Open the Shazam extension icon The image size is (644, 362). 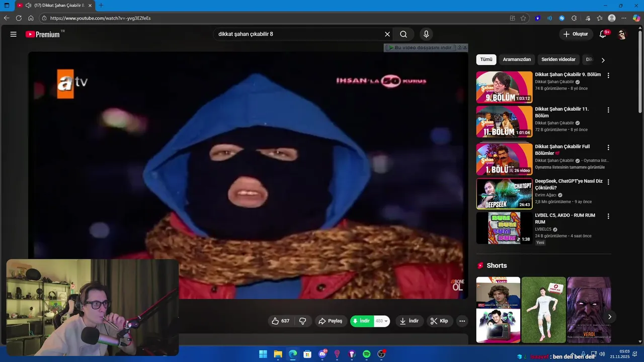tap(562, 18)
